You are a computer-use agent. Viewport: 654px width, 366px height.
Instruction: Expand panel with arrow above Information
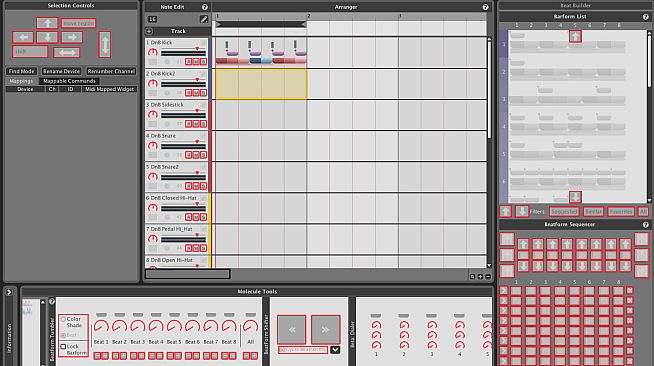tap(9, 293)
